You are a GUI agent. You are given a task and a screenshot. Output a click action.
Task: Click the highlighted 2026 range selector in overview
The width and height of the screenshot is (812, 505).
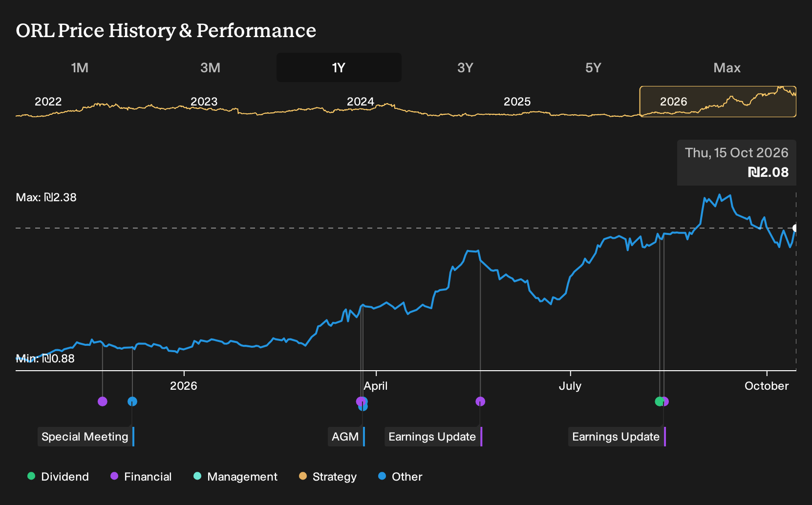(x=718, y=102)
